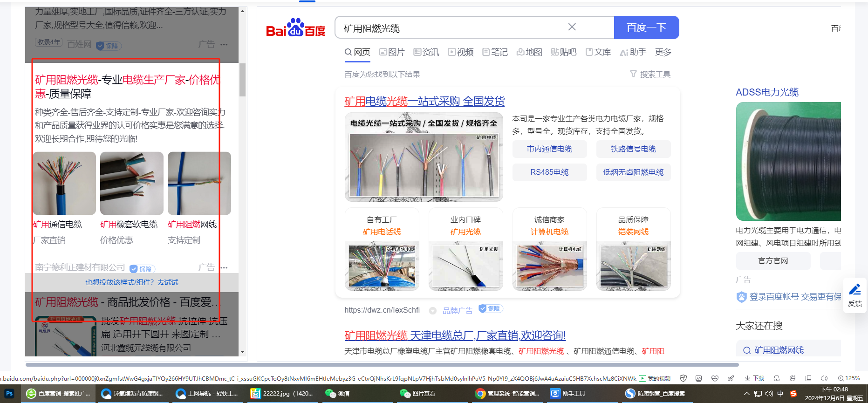Image resolution: width=868 pixels, height=403 pixels.
Task: Click the main cable ad banner image
Action: [424, 157]
